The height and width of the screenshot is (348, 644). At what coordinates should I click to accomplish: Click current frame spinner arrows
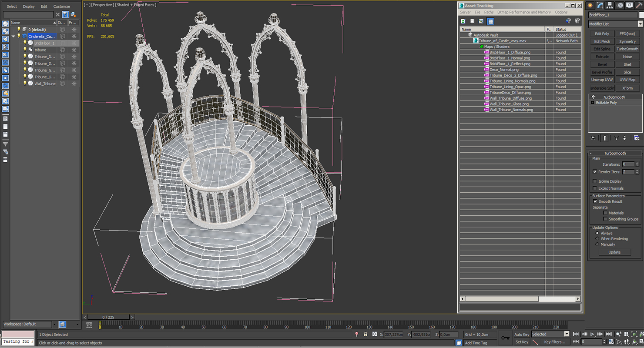[604, 342]
